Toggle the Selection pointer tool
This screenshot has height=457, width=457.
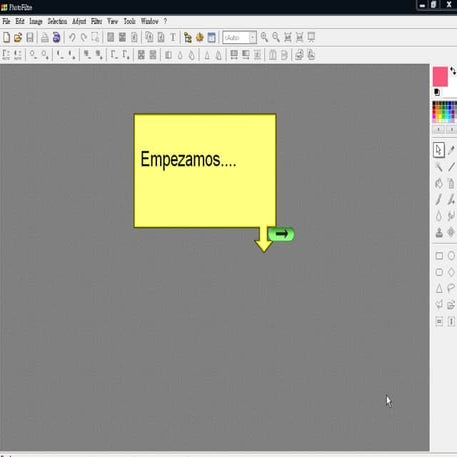439,150
